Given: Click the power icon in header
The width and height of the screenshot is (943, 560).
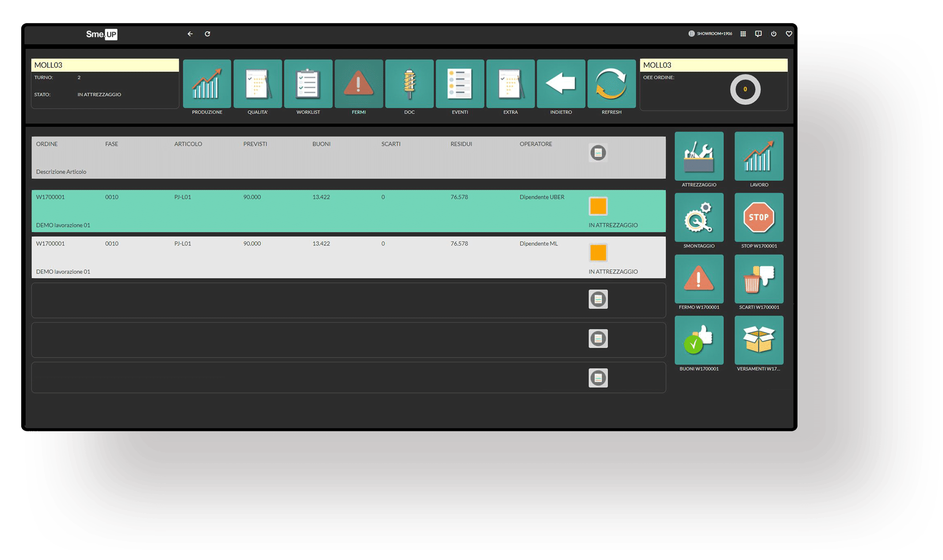Looking at the screenshot, I should pos(774,34).
